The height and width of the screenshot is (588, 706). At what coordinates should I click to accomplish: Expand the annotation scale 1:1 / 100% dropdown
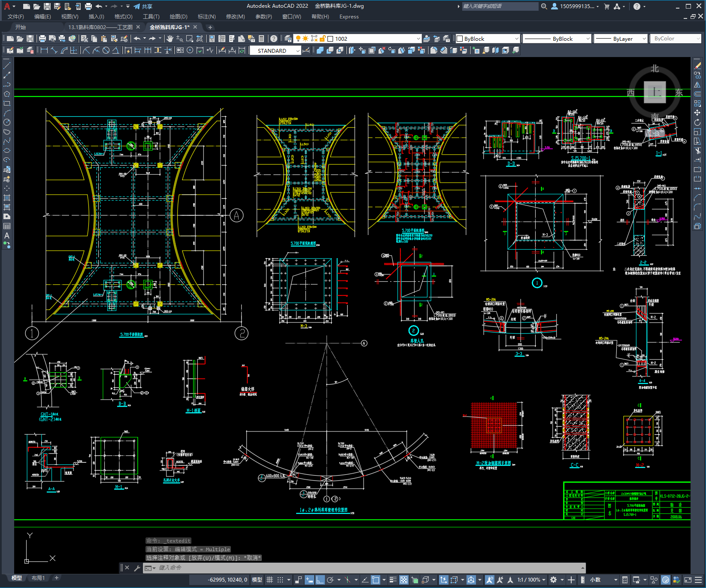531,580
